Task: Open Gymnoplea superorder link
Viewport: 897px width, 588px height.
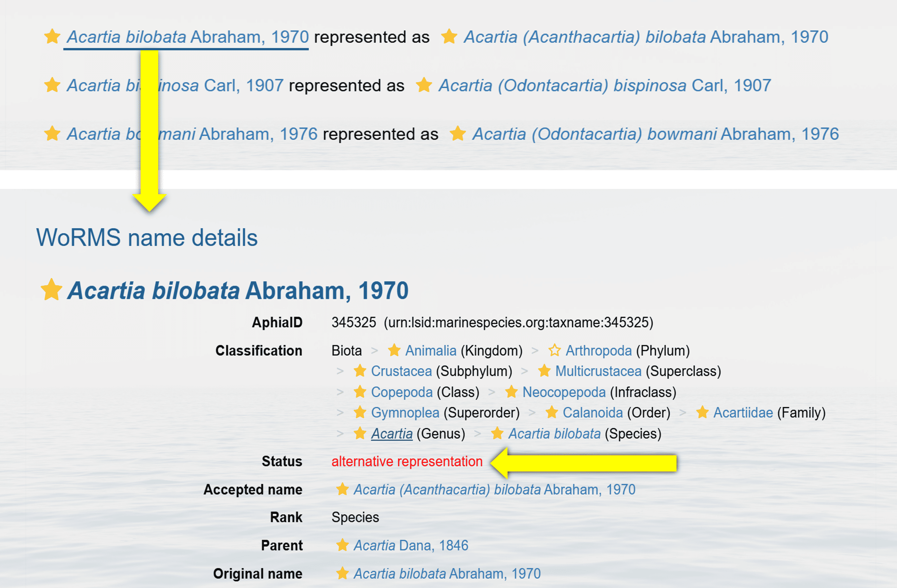Action: click(x=405, y=412)
